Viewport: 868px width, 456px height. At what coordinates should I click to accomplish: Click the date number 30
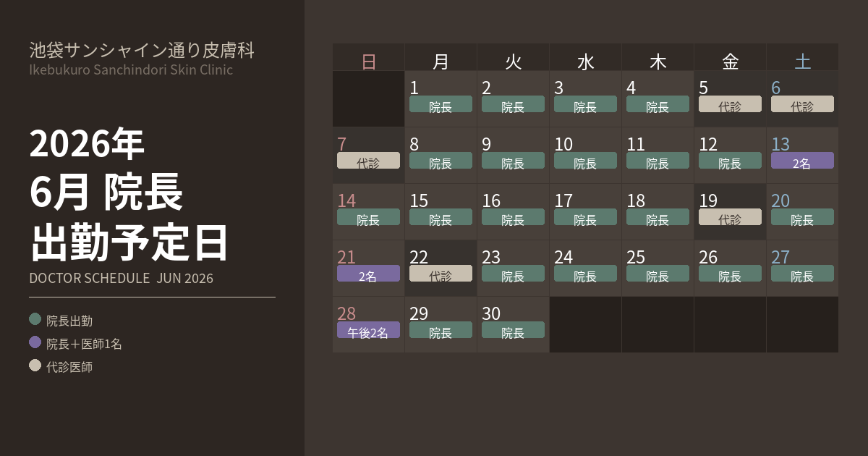491,313
